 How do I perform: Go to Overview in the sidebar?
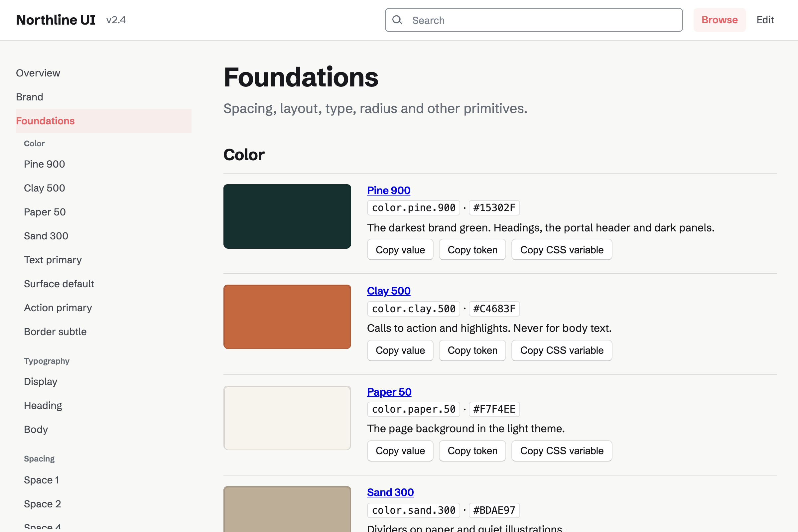(38, 73)
